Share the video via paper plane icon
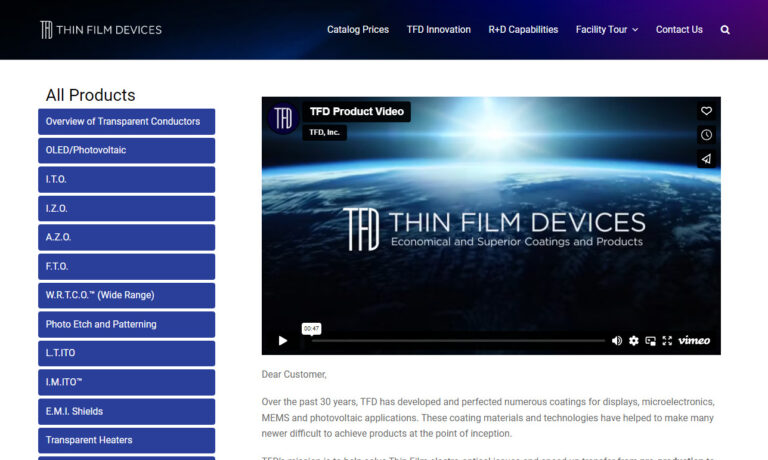This screenshot has height=460, width=768. coord(706,159)
